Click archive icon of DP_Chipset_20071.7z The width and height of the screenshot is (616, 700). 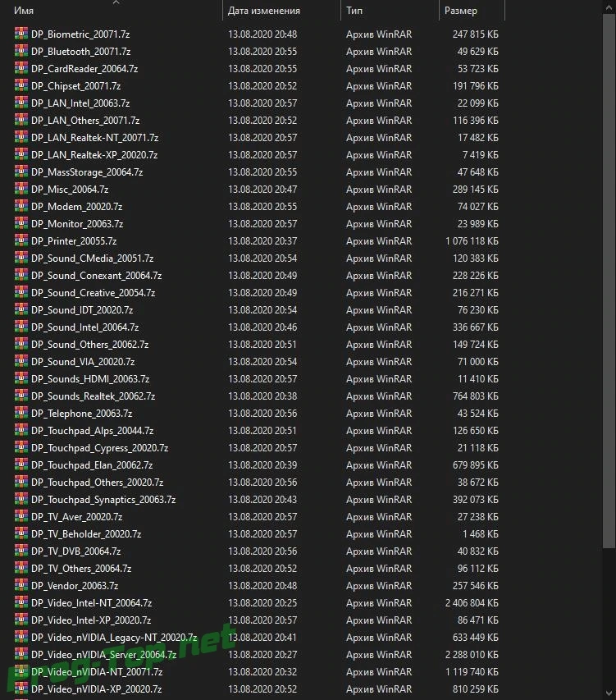pos(21,85)
